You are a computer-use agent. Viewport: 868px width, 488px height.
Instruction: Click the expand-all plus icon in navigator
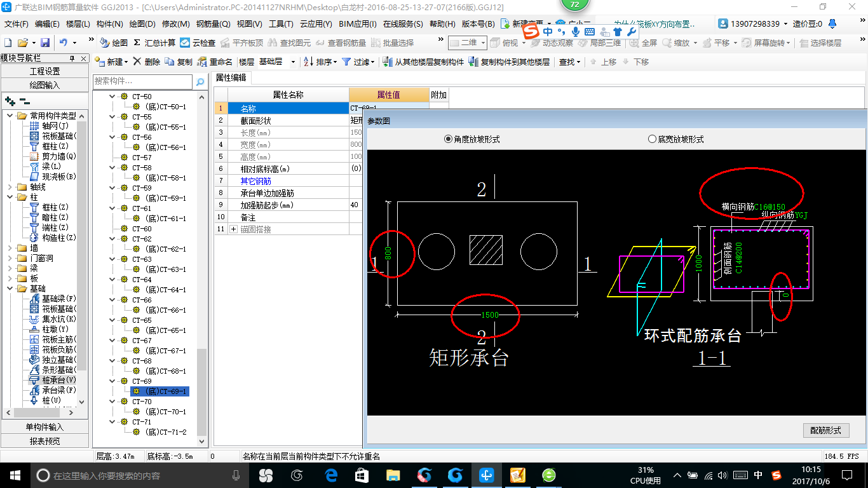tap(10, 100)
